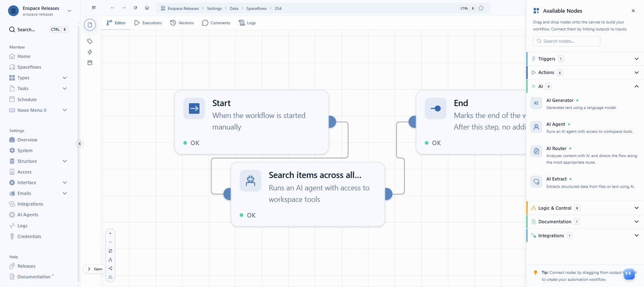
Task: Expand the Structure section chevron
Action: [x=64, y=161]
